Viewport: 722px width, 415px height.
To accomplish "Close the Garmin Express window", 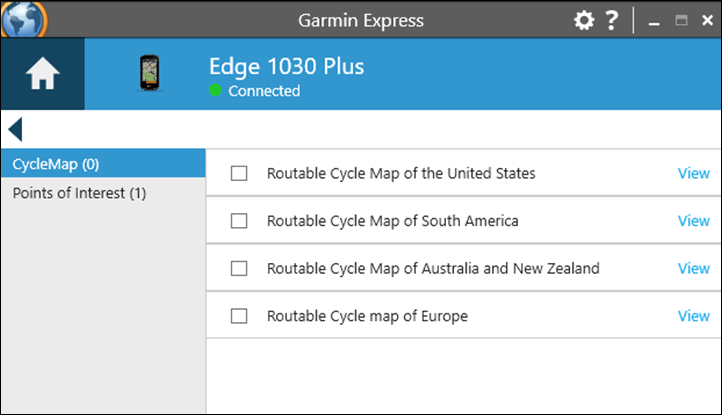I will click(707, 21).
